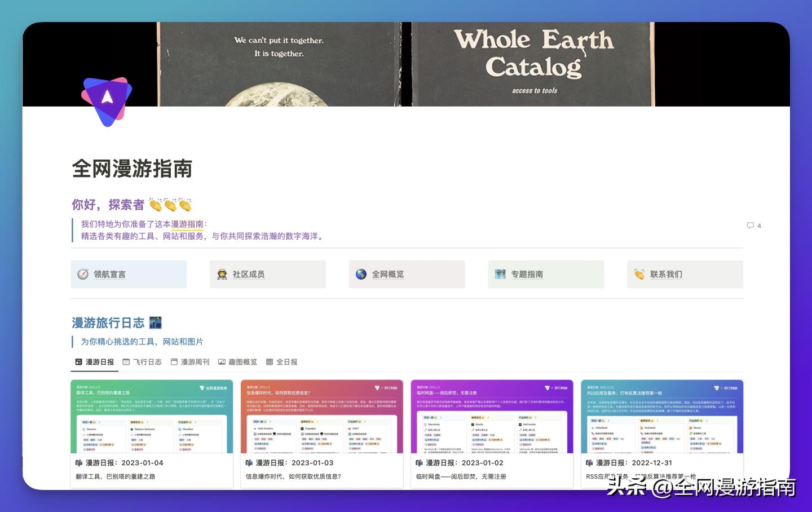The image size is (812, 512).
Task: Click the cityscape emoji after 漫游旅行日志
Action: (156, 323)
